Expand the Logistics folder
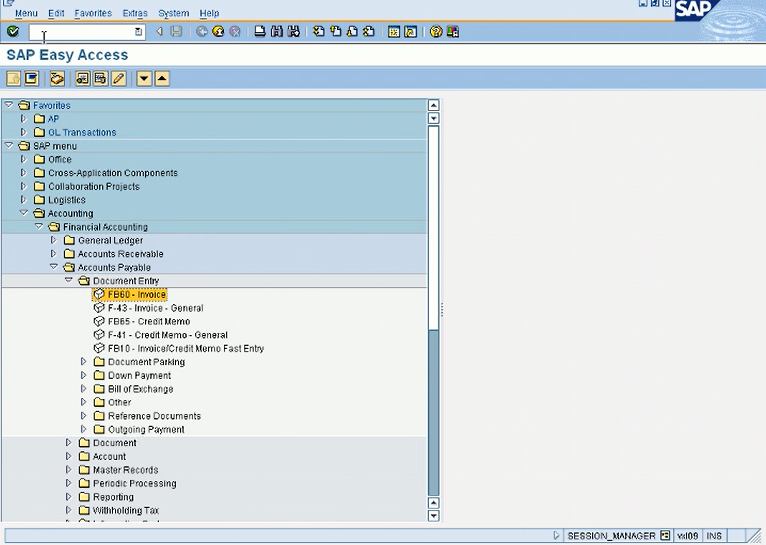 pos(23,200)
